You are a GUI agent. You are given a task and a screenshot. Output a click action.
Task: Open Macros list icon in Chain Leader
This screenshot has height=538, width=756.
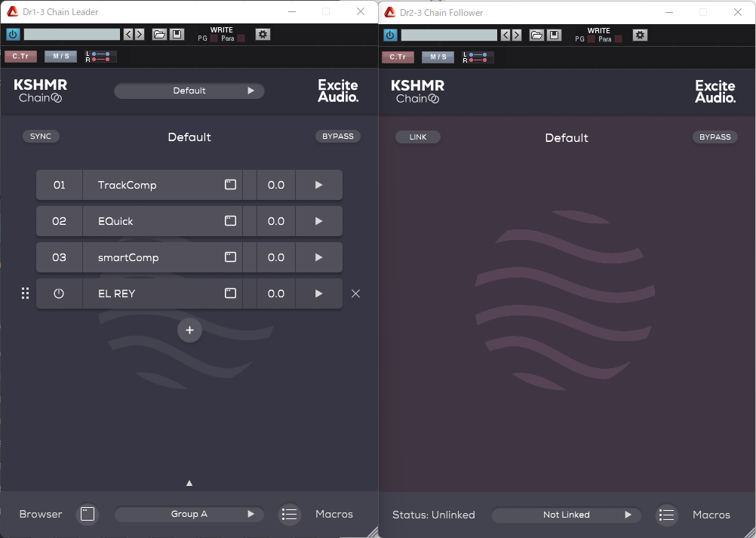[289, 514]
